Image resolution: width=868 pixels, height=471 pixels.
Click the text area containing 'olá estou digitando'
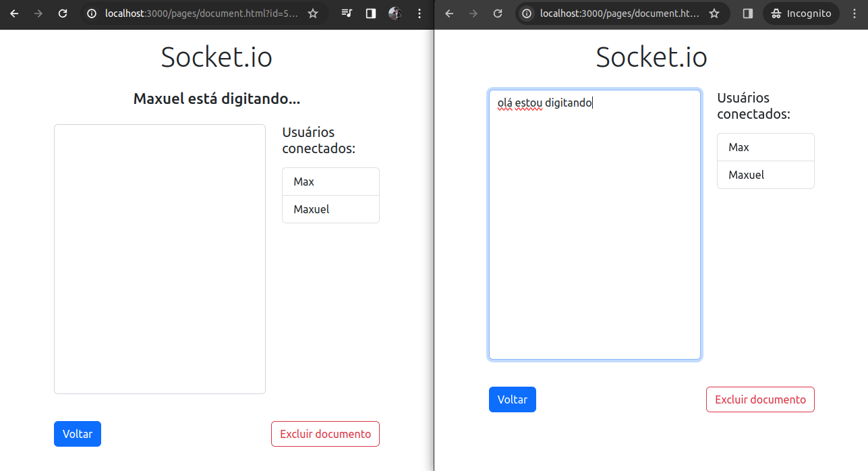point(595,225)
